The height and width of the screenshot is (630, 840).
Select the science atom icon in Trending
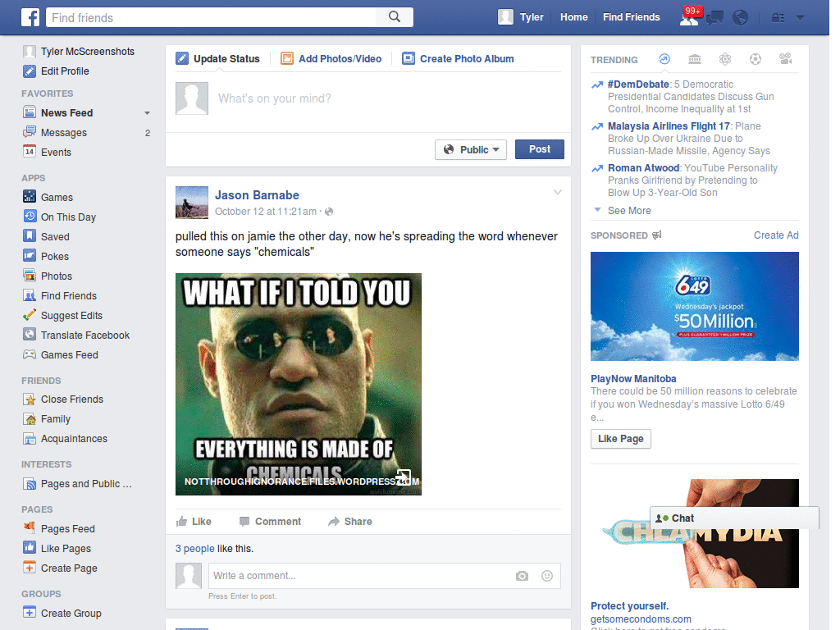tap(725, 59)
